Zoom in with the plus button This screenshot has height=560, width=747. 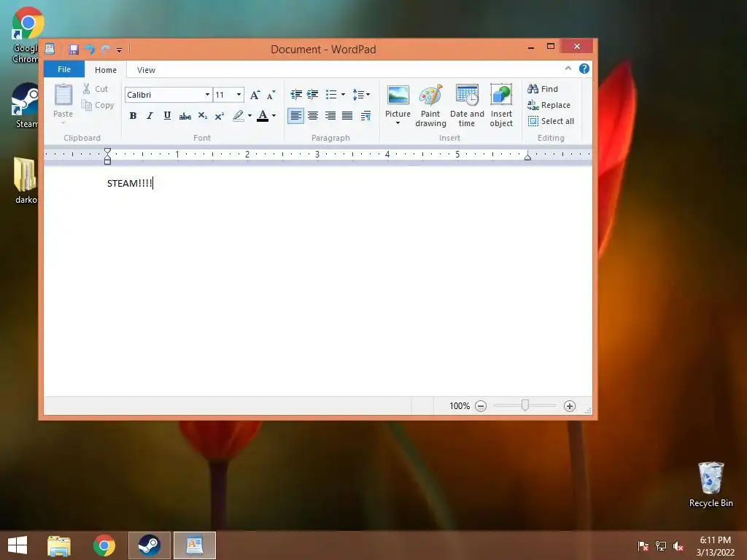click(x=569, y=406)
